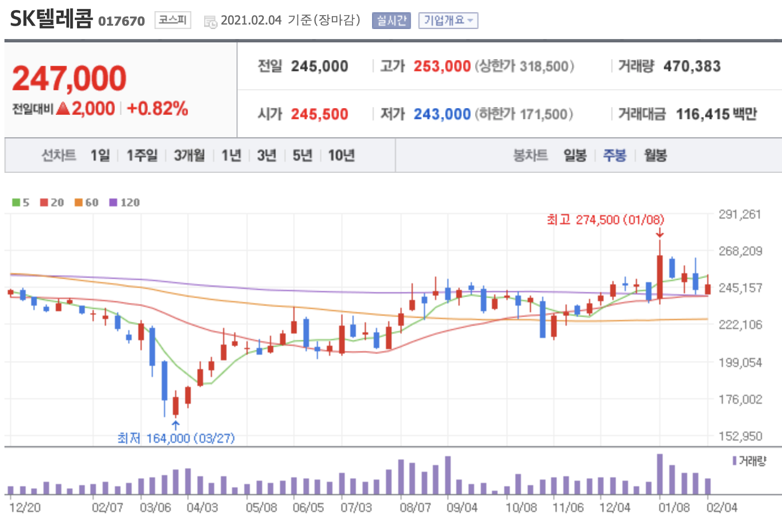The width and height of the screenshot is (782, 532).
Task: Select the 5년 line chart tab
Action: click(x=302, y=155)
